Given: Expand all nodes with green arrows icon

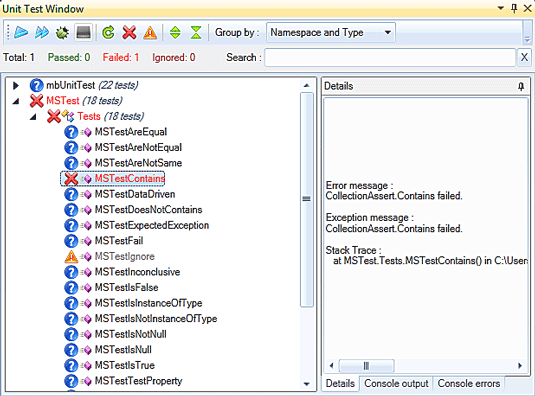Looking at the screenshot, I should tap(175, 32).
